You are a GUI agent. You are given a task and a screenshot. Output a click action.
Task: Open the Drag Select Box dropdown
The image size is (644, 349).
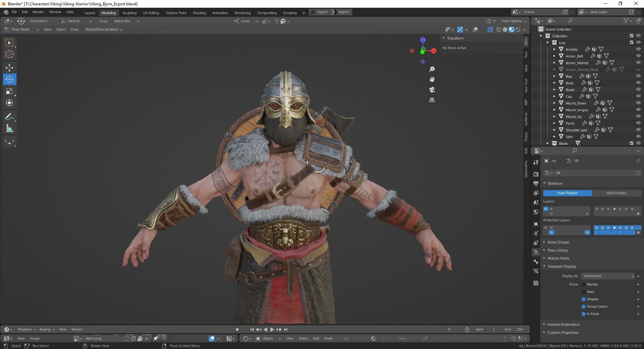(127, 21)
